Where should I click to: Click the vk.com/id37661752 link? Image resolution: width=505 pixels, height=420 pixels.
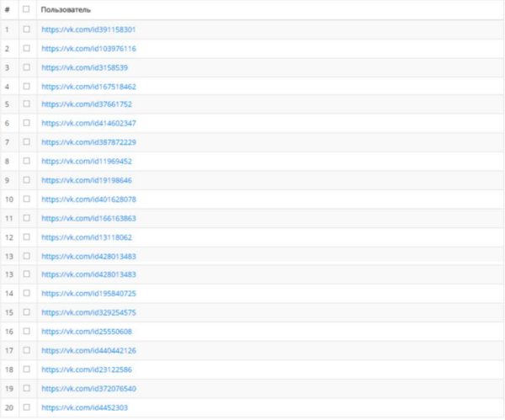(x=87, y=104)
